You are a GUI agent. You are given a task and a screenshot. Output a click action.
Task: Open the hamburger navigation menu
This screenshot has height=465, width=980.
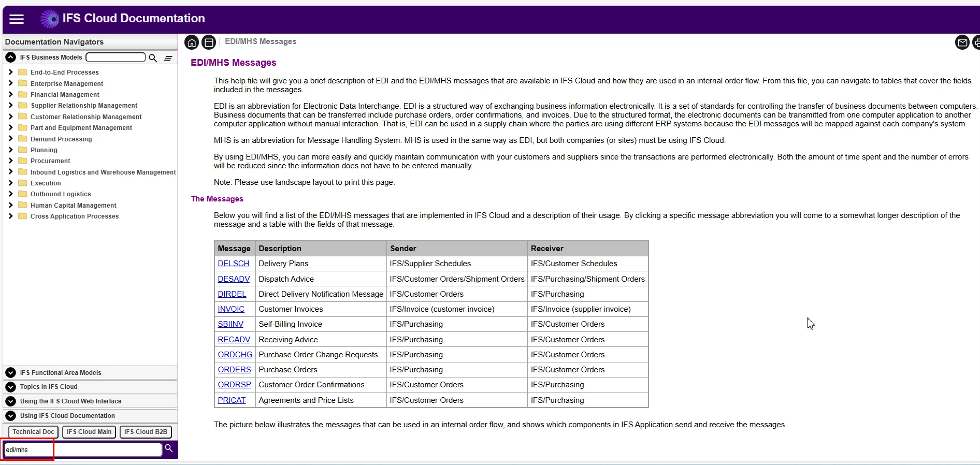click(x=17, y=19)
